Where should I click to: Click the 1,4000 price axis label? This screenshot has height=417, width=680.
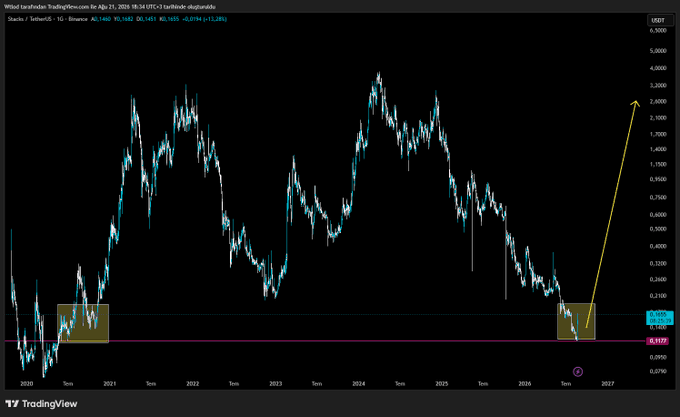(658, 149)
